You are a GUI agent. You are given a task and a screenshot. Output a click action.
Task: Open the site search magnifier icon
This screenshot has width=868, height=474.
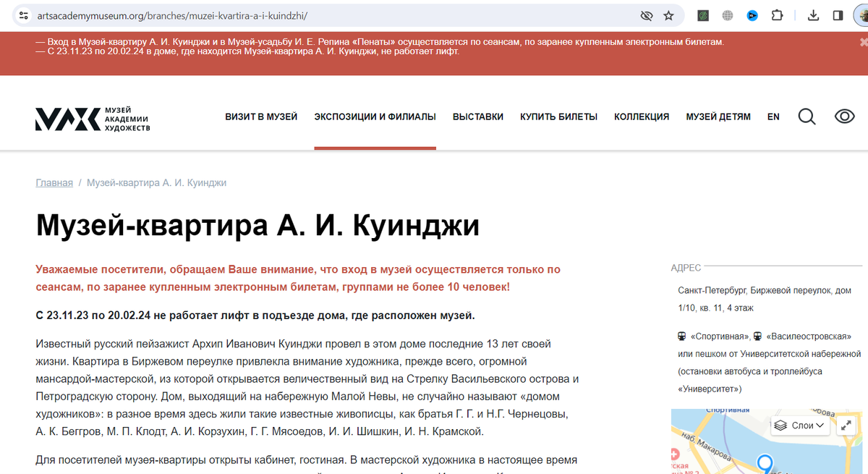(x=807, y=117)
